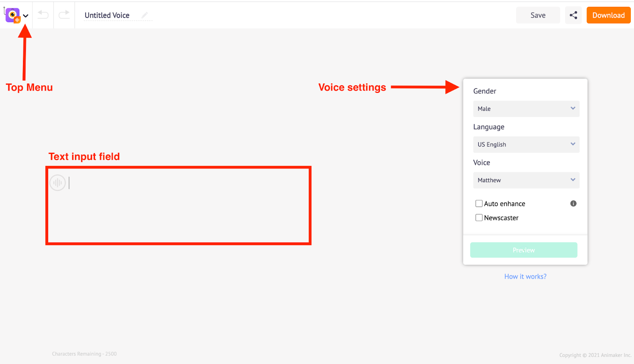Open the Gender dropdown showing Male

(x=526, y=109)
